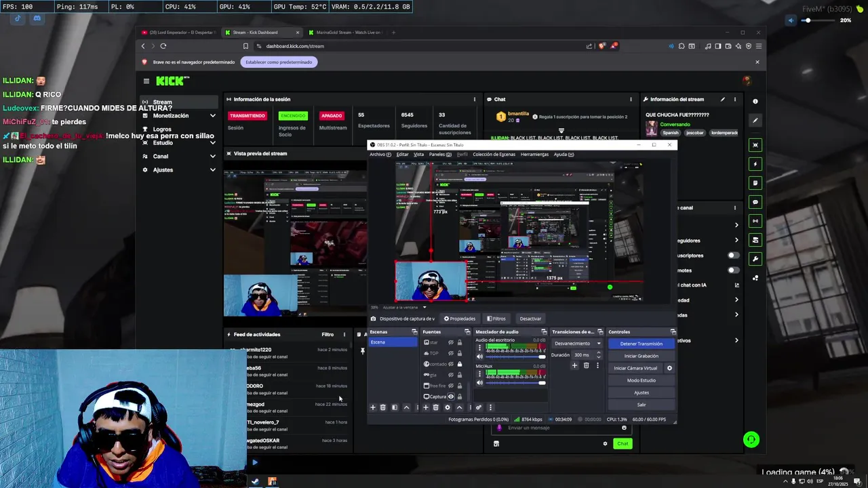Click Iniciar Grabación button

coord(642,356)
